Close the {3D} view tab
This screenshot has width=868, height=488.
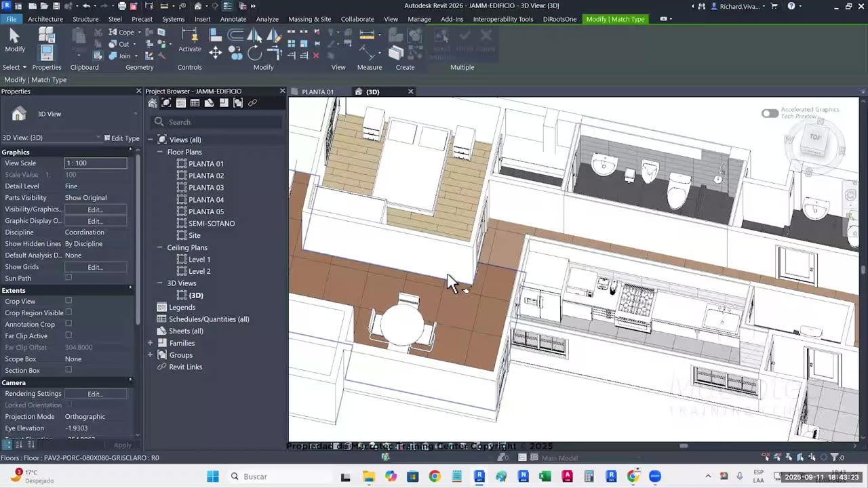coord(410,91)
